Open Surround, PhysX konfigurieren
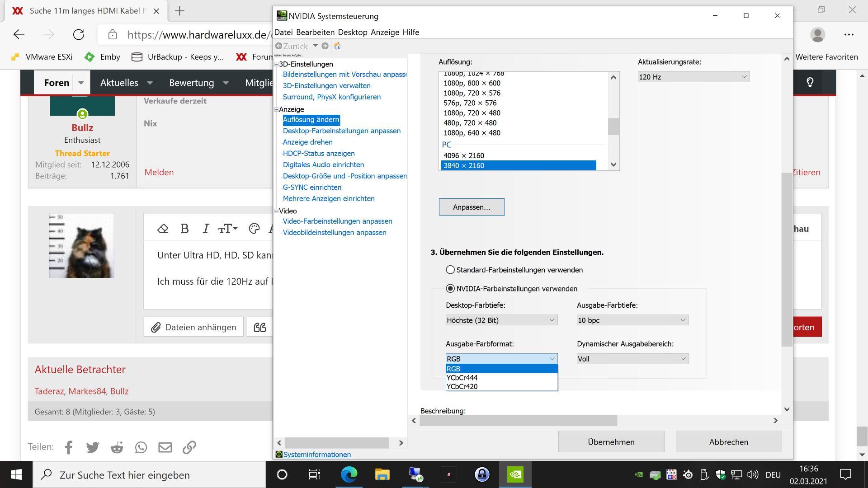 click(x=331, y=97)
